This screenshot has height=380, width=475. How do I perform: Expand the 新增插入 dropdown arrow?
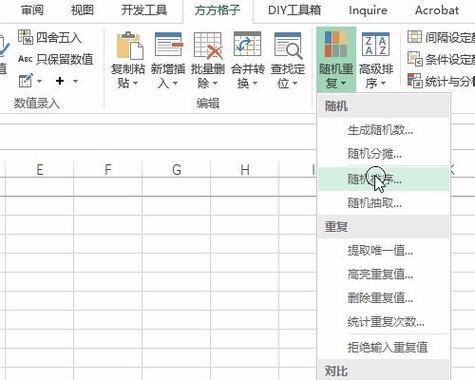(x=175, y=83)
